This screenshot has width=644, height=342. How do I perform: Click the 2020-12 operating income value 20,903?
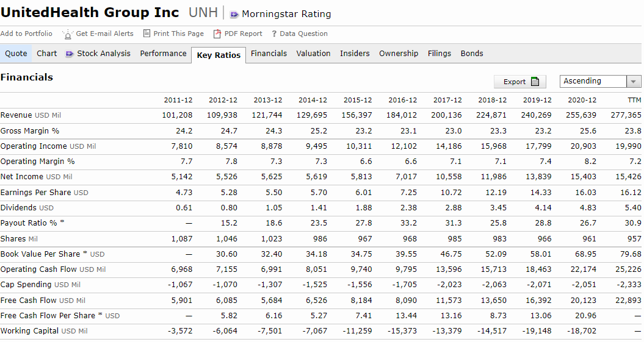point(583,146)
